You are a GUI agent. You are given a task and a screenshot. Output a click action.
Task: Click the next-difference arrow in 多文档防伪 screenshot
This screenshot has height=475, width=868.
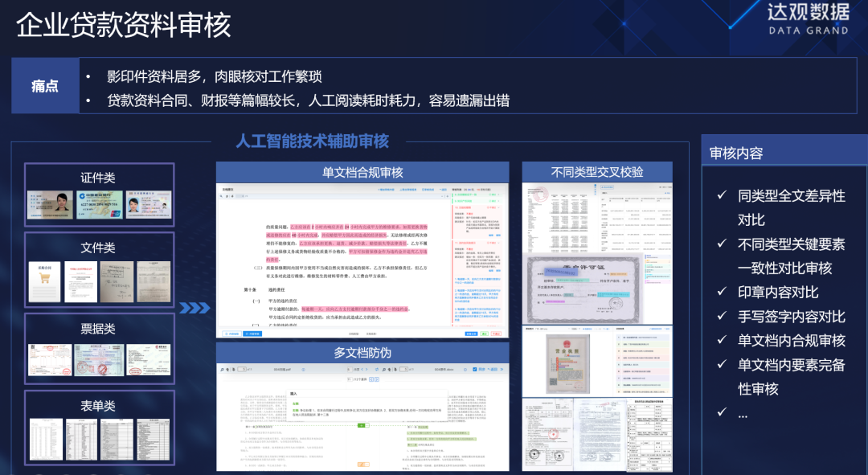[377, 379]
